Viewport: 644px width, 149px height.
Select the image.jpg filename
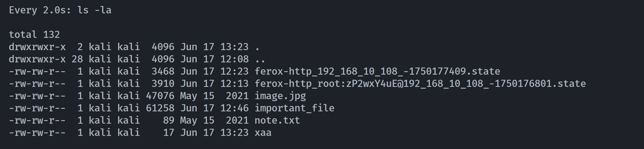point(280,96)
